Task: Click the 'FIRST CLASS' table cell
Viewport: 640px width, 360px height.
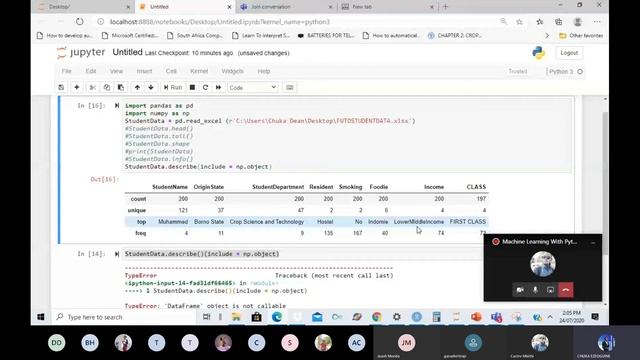Action: click(x=468, y=222)
